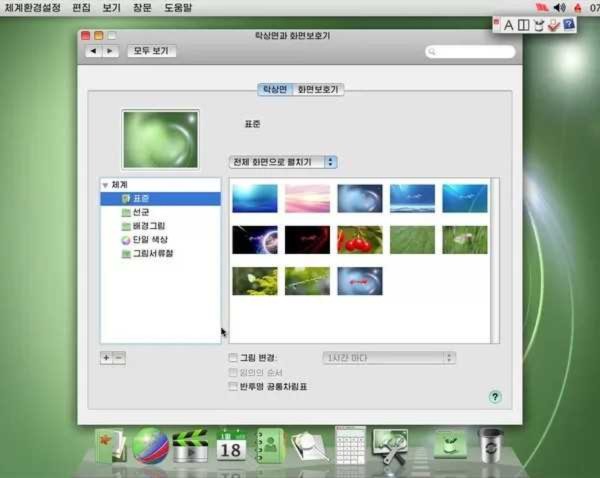
Task: Click the red flame icon in the menu bar
Action: (578, 8)
